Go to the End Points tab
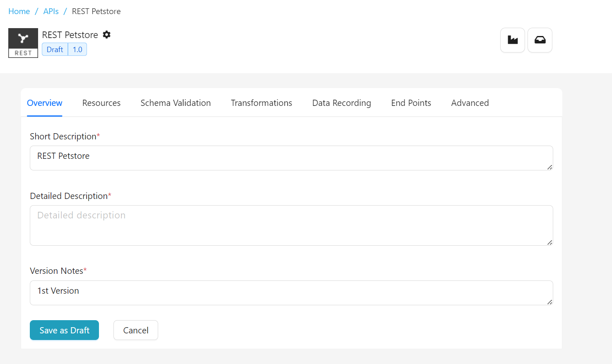 [x=411, y=103]
